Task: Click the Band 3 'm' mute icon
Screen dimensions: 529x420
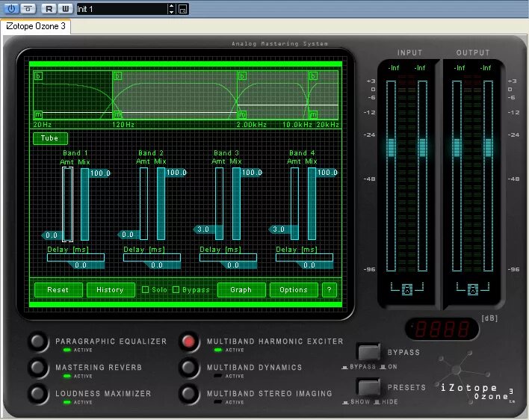Action: click(242, 114)
